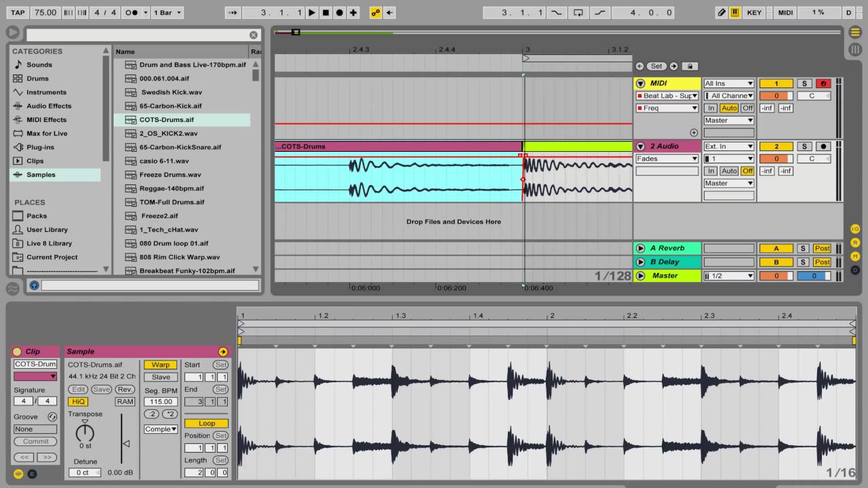The image size is (868, 488).
Task: Click Back to Arrangement arrow
Action: point(390,12)
